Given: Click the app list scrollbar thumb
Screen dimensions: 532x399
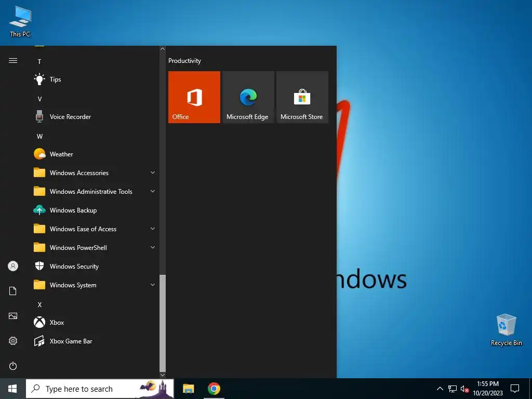Looking at the screenshot, I should click(x=163, y=323).
